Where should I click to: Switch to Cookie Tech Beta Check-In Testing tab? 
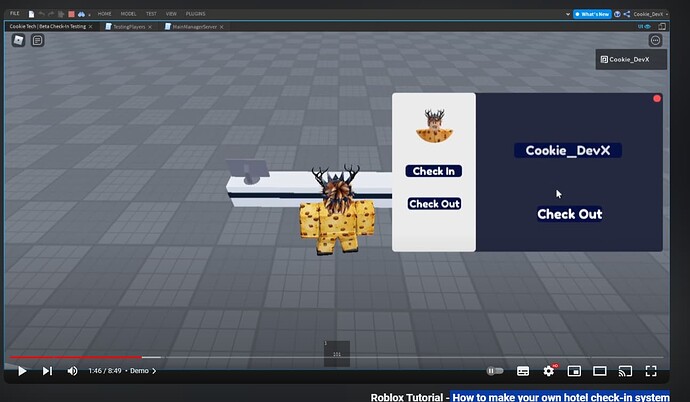tap(48, 26)
